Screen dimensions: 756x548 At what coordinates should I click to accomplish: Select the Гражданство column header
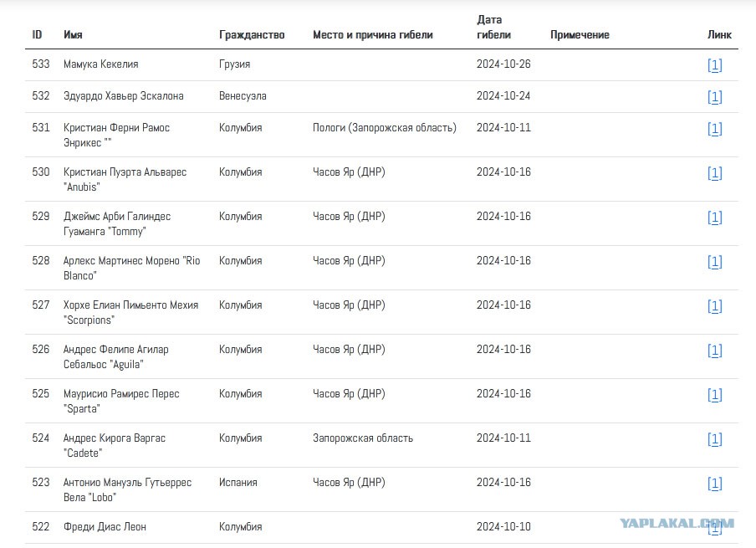pyautogui.click(x=252, y=35)
